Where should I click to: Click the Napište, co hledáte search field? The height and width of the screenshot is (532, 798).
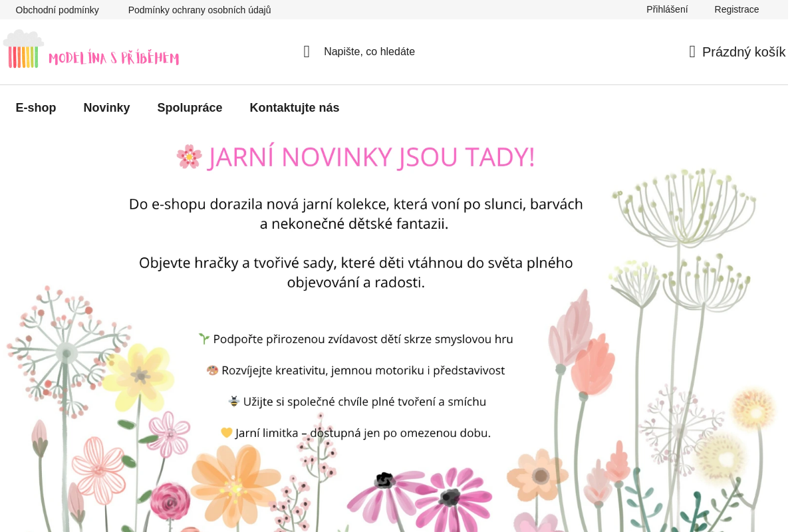tap(370, 51)
